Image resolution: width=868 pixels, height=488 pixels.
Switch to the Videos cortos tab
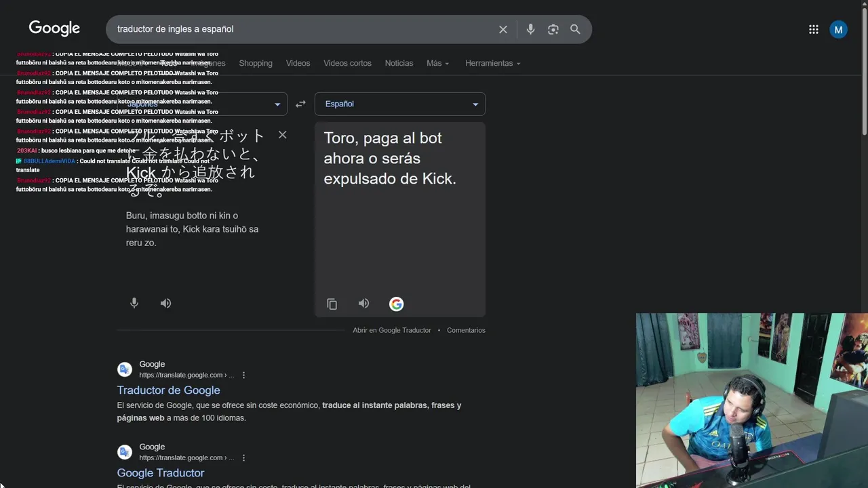(347, 63)
